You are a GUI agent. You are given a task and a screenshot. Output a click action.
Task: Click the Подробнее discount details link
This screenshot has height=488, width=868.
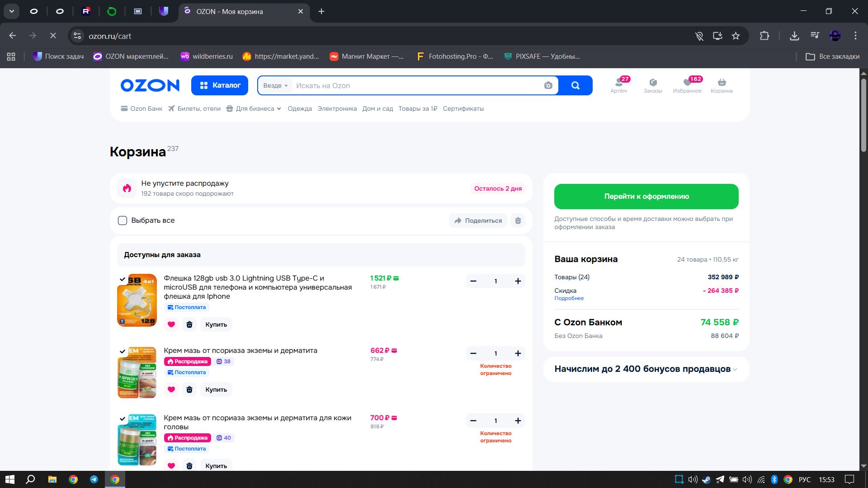569,298
